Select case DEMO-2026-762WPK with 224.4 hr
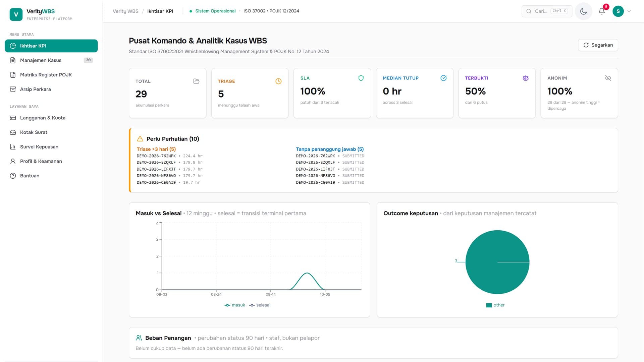The width and height of the screenshot is (644, 362). tap(169, 156)
